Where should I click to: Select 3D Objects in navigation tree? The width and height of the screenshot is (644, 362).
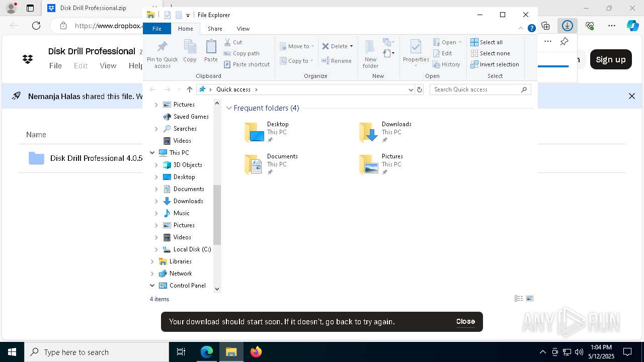coord(188,165)
